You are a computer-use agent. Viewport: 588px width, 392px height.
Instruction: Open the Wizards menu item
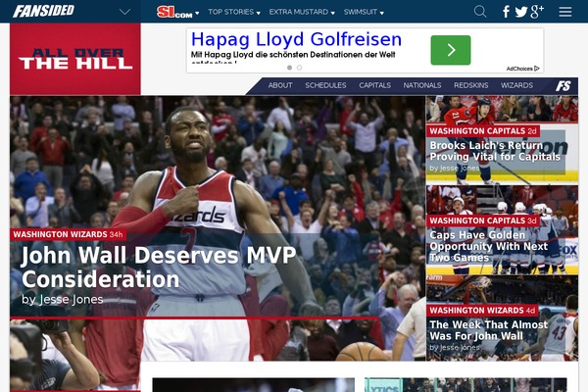516,85
